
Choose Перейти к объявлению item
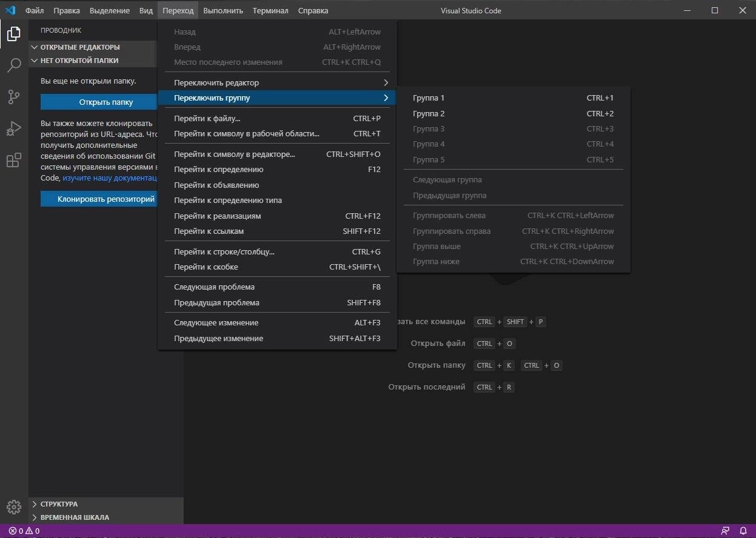point(277,185)
